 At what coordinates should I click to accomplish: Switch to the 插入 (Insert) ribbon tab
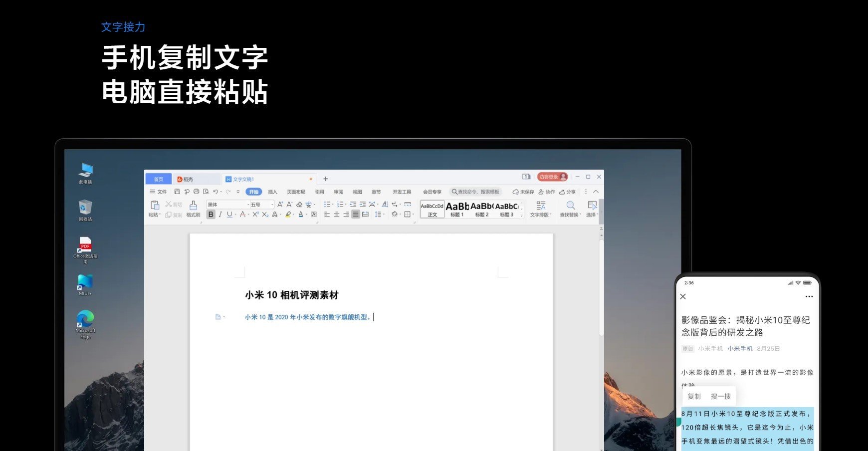[272, 192]
